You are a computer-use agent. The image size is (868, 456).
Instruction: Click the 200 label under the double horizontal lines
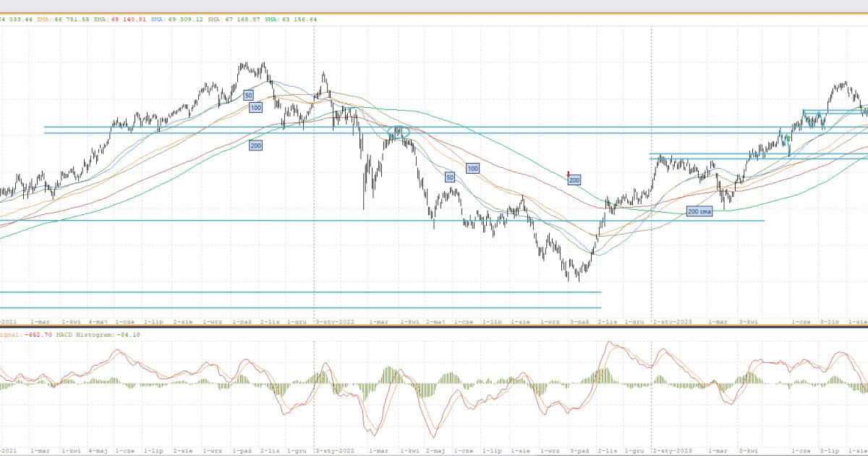pos(255,145)
